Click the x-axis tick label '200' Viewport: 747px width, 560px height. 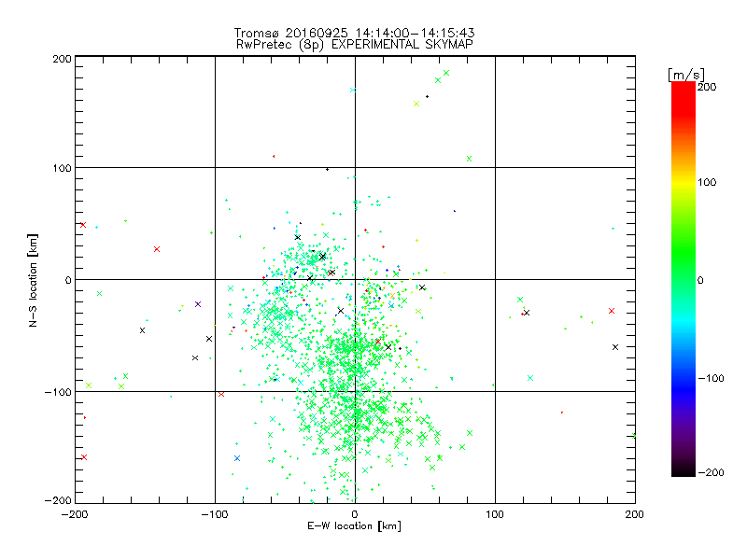(635, 514)
